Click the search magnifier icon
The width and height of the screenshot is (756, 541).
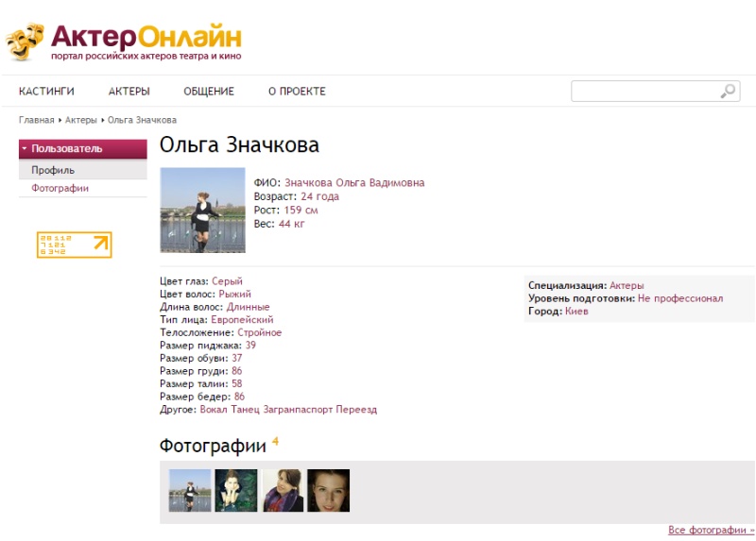[728, 91]
